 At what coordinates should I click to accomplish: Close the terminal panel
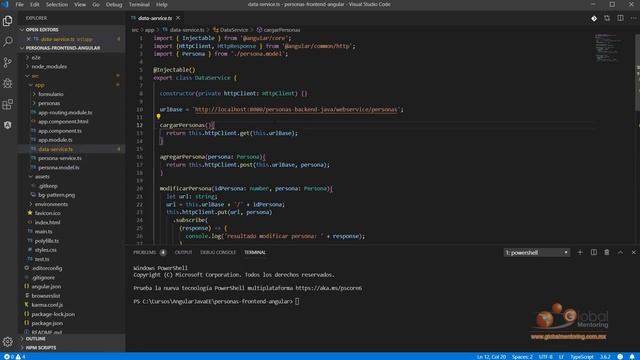click(633, 252)
